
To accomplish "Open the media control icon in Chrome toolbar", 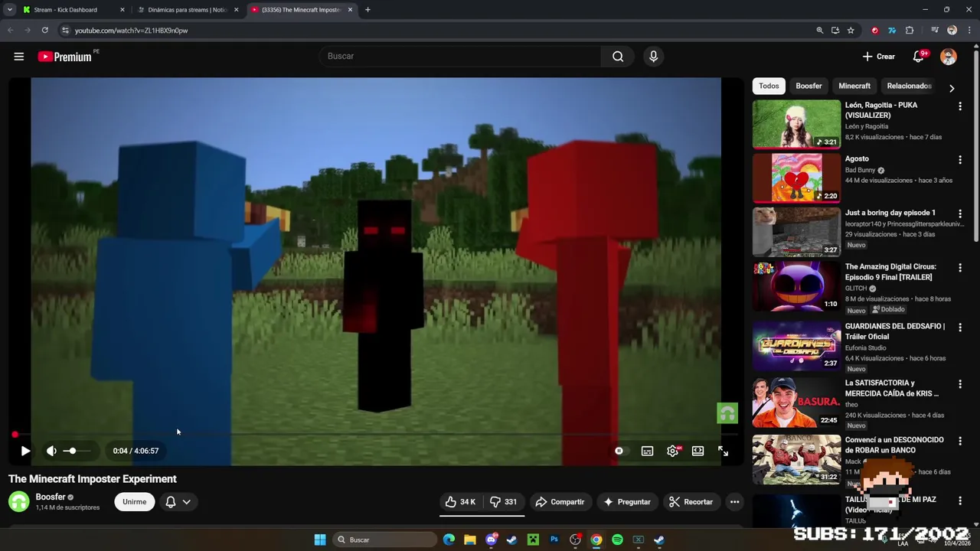I will click(x=935, y=31).
